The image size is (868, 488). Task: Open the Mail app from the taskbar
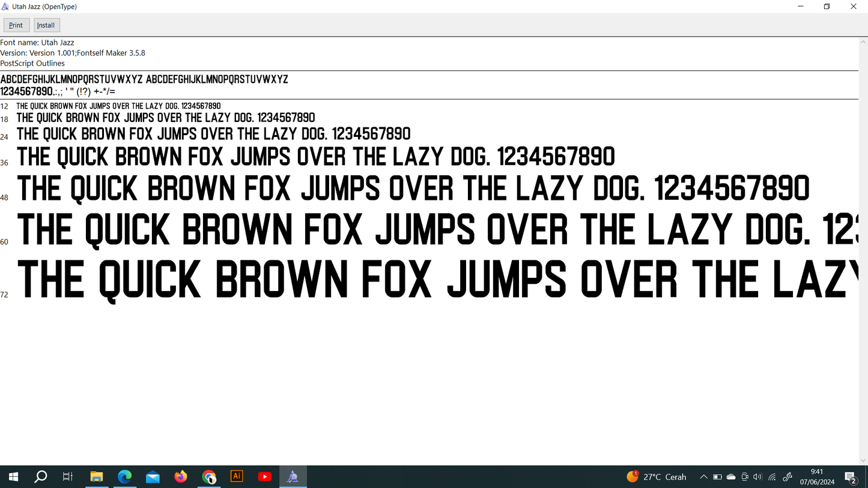pyautogui.click(x=153, y=477)
